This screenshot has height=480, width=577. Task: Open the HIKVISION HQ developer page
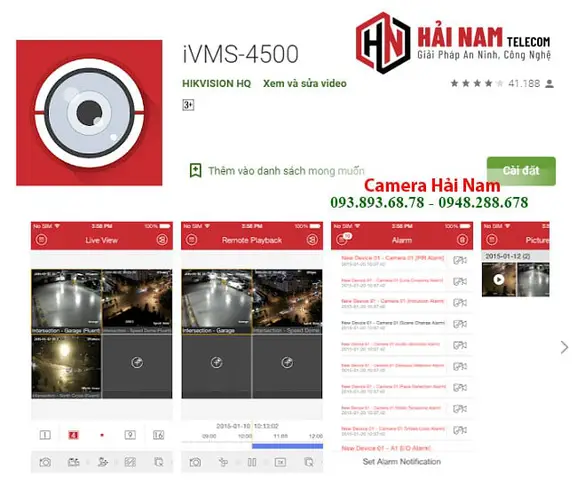click(x=216, y=84)
